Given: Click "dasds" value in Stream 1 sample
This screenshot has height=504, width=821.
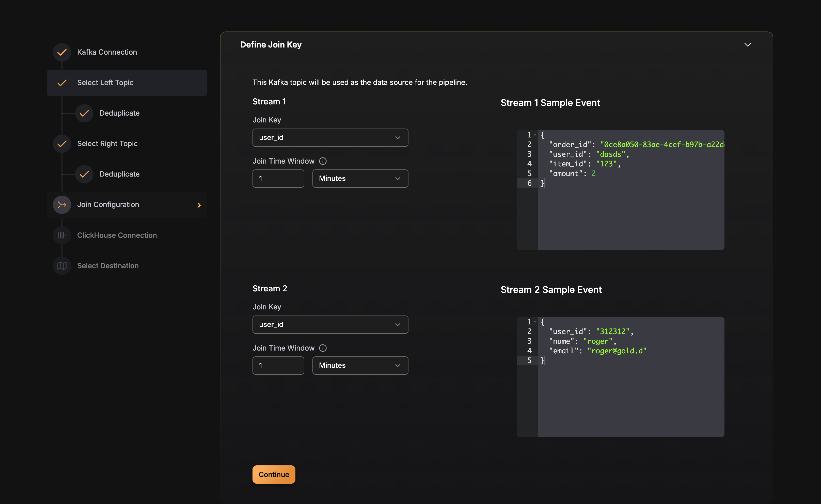Looking at the screenshot, I should coord(611,154).
